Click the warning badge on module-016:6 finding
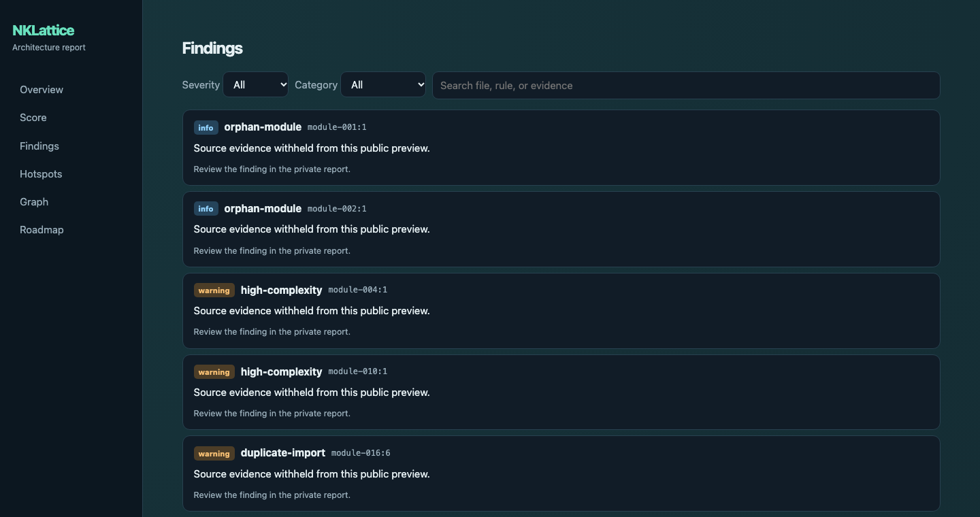 point(214,454)
